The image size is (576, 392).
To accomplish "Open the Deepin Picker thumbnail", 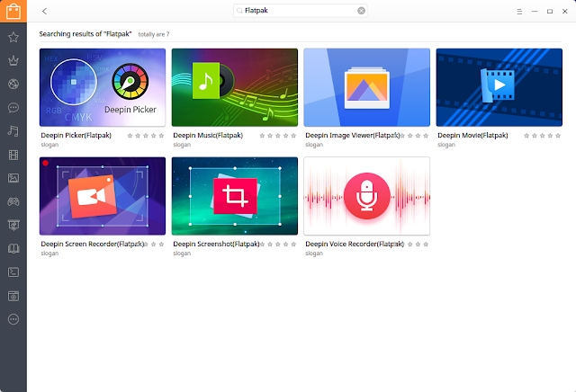I will point(103,87).
